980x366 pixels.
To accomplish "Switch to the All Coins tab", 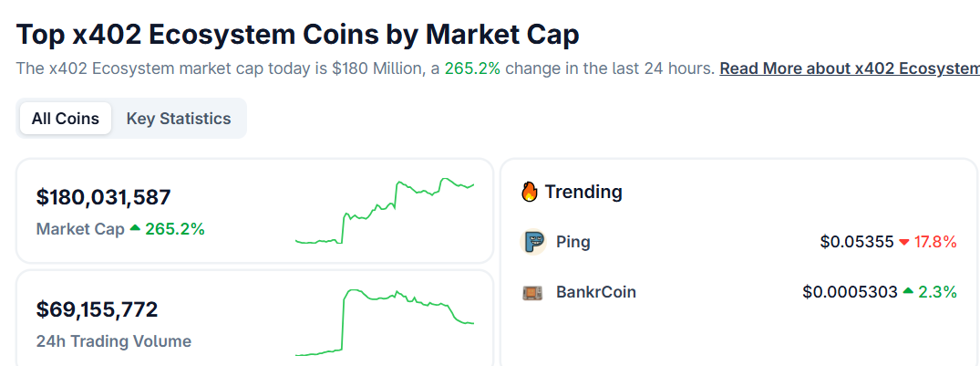I will pyautogui.click(x=66, y=119).
